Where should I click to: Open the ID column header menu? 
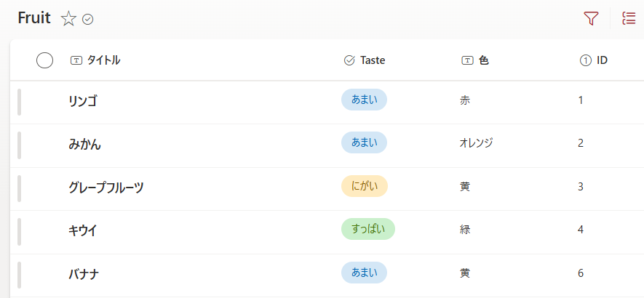[602, 60]
